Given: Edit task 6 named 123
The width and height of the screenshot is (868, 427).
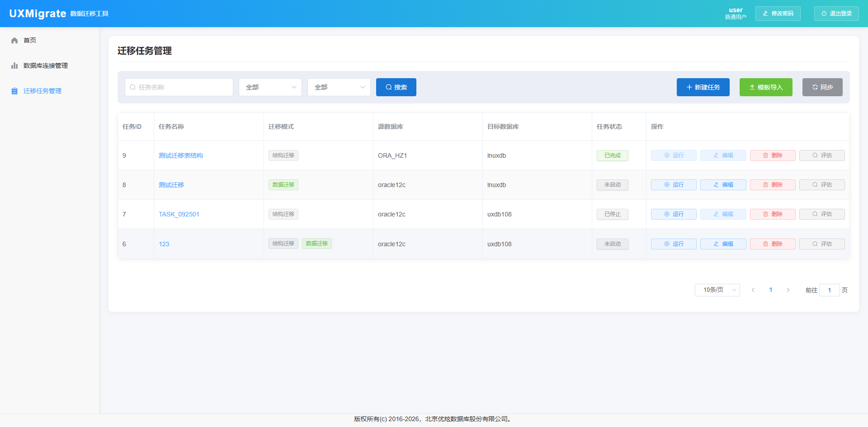Looking at the screenshot, I should (723, 244).
